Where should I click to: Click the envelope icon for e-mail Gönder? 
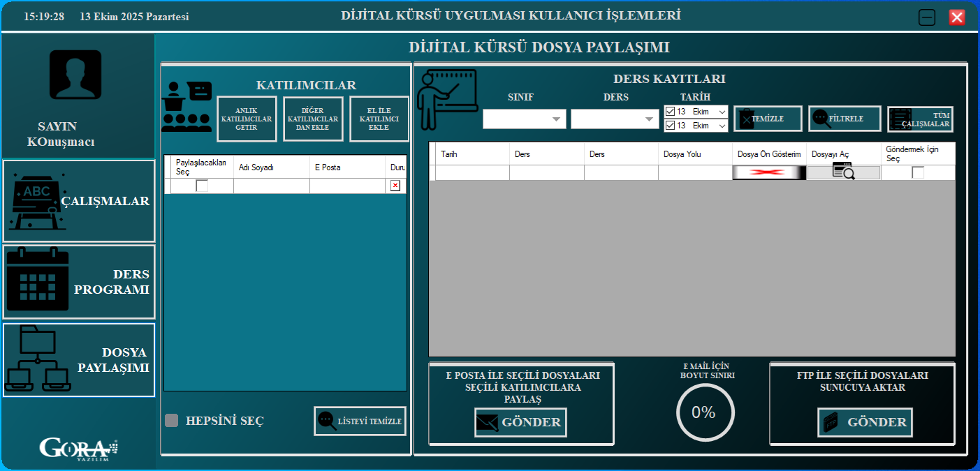tap(487, 423)
